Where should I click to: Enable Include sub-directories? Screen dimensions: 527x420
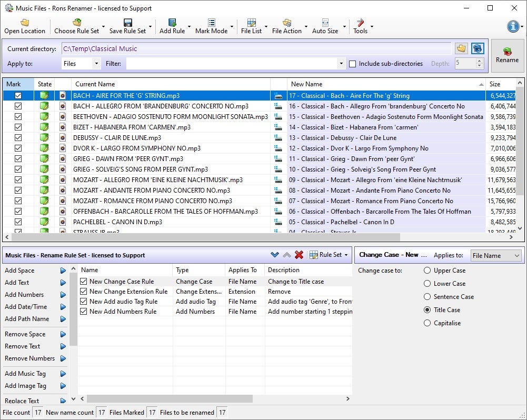click(x=352, y=63)
